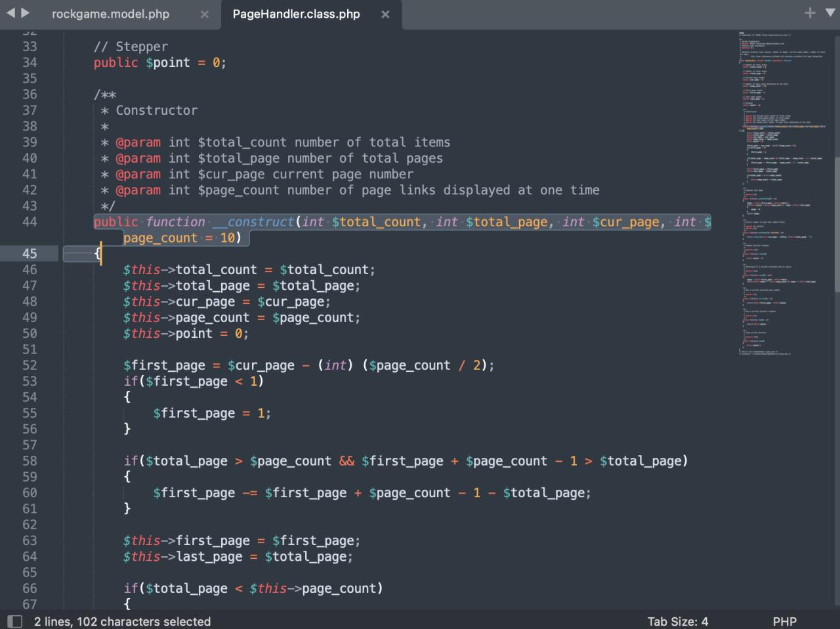Click the opening brace on line 45
The width and height of the screenshot is (840, 629).
click(97, 253)
